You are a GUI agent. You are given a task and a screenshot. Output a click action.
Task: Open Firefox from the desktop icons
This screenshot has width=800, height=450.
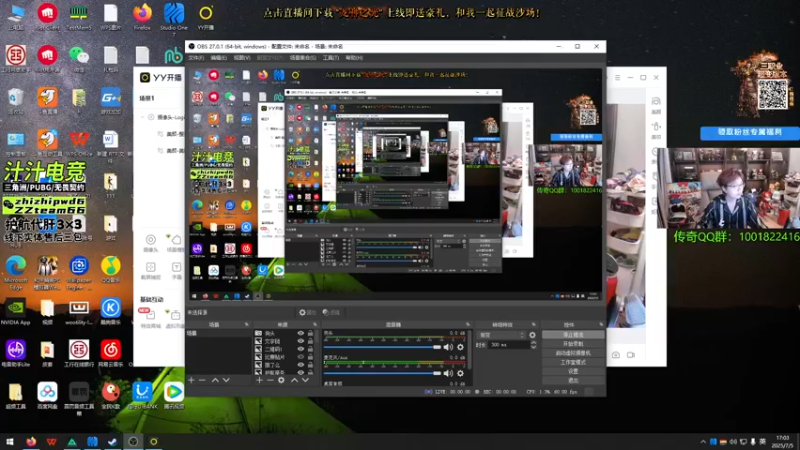point(142,16)
